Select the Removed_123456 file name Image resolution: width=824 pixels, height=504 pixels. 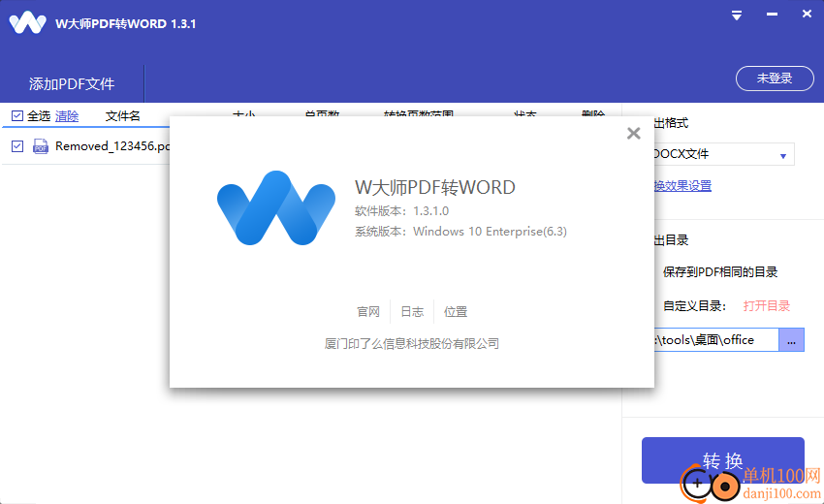[x=112, y=146]
